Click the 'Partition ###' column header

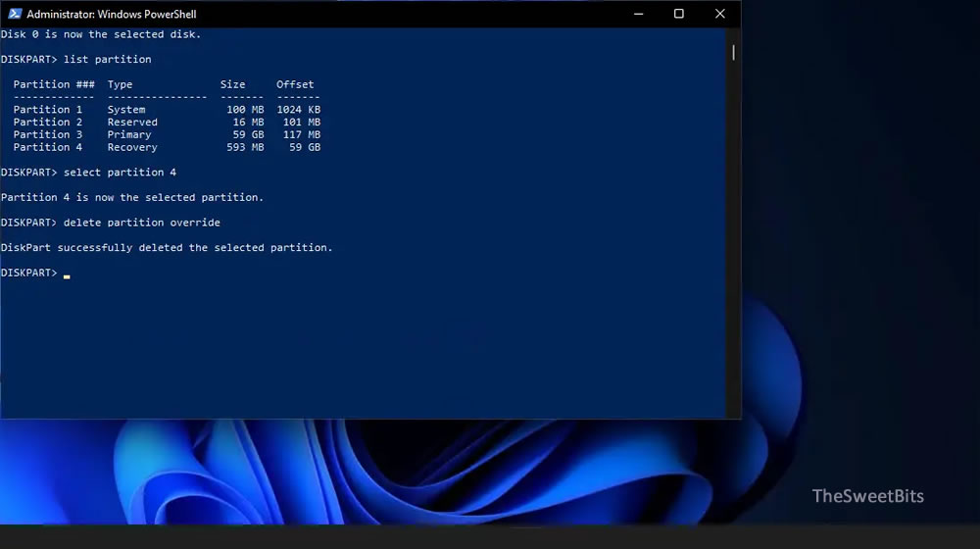point(54,84)
